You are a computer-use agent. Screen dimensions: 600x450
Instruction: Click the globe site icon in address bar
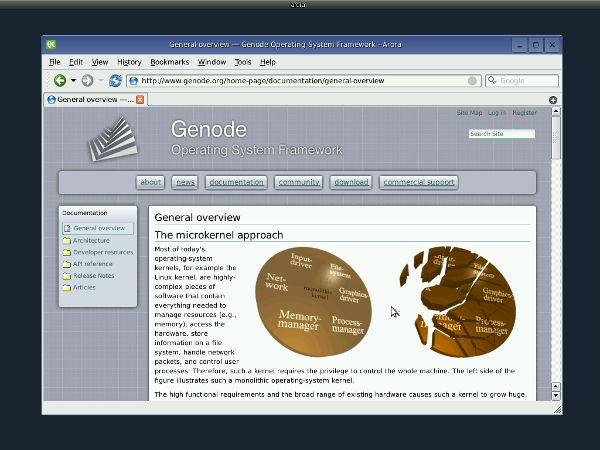coord(134,81)
